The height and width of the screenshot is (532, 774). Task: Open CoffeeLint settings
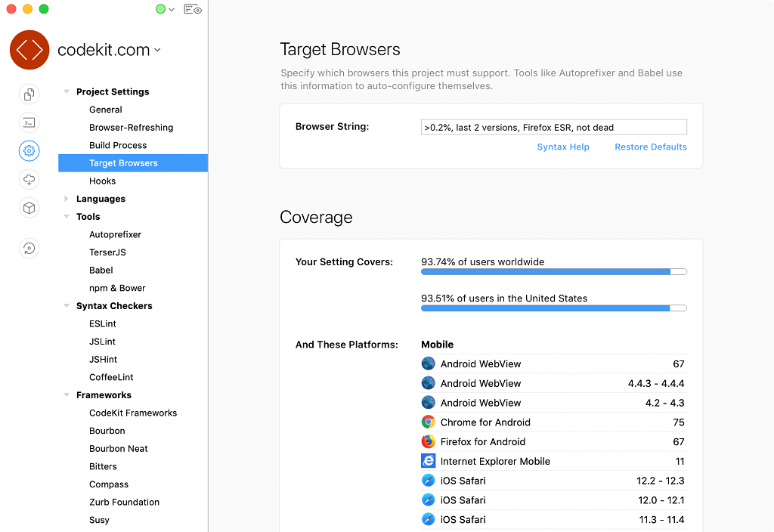pos(111,377)
